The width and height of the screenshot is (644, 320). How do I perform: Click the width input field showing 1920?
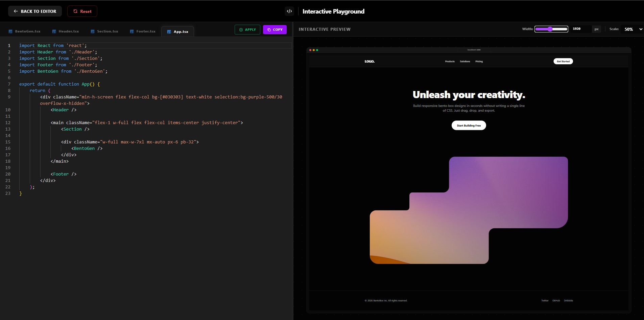pos(580,29)
